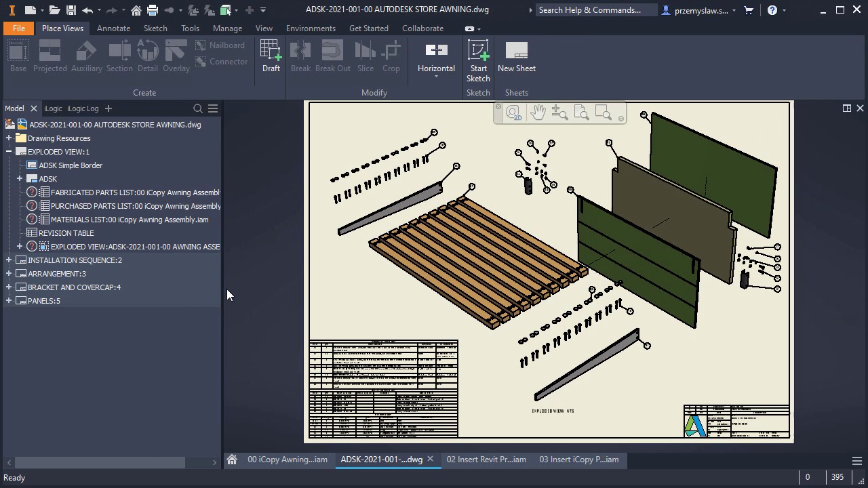Click the Slice tool
868x488 pixels.
point(366,56)
